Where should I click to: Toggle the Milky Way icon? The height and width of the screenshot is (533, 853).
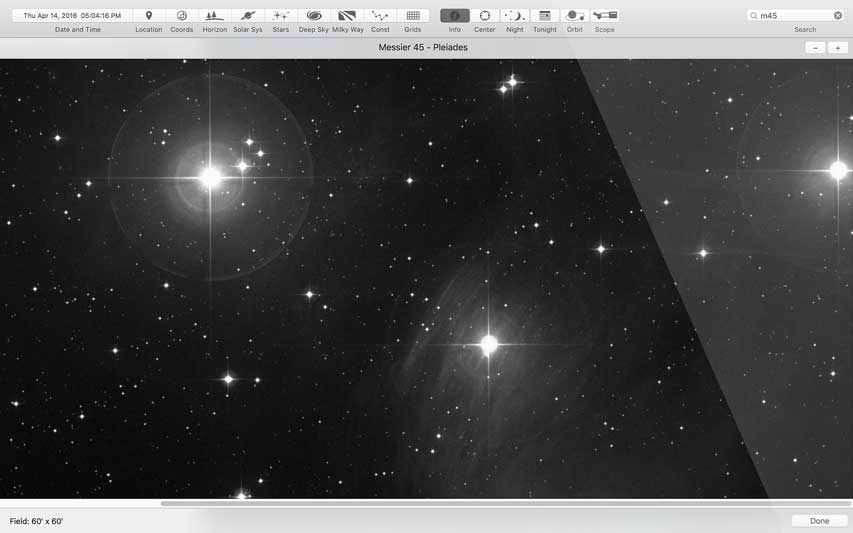tap(347, 16)
